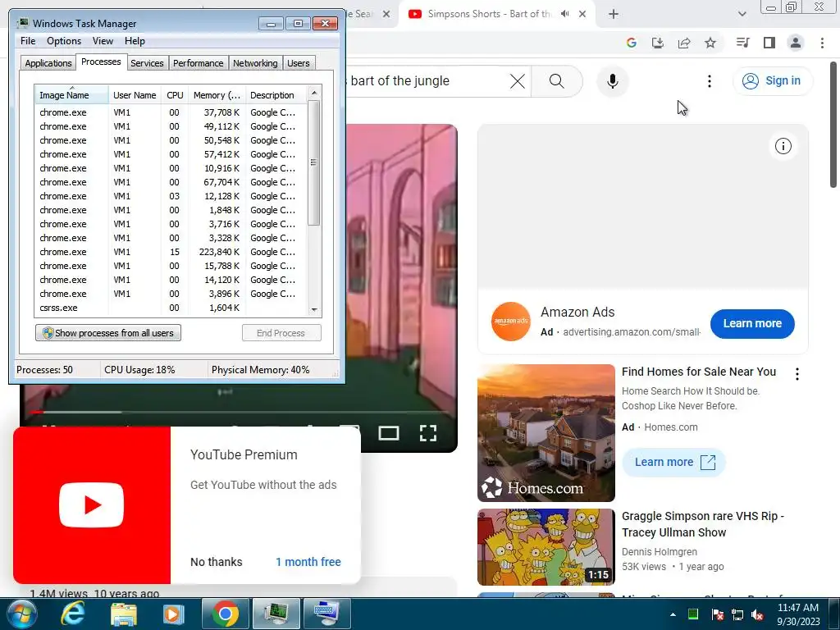Accept the 1 month free offer

308,562
